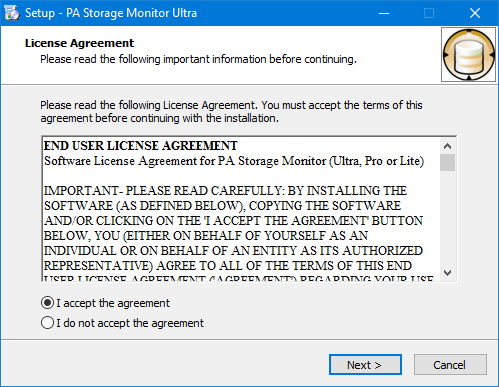This screenshot has height=387, width=499.
Task: Click the bold 'License Agreement' page header
Action: [79, 43]
